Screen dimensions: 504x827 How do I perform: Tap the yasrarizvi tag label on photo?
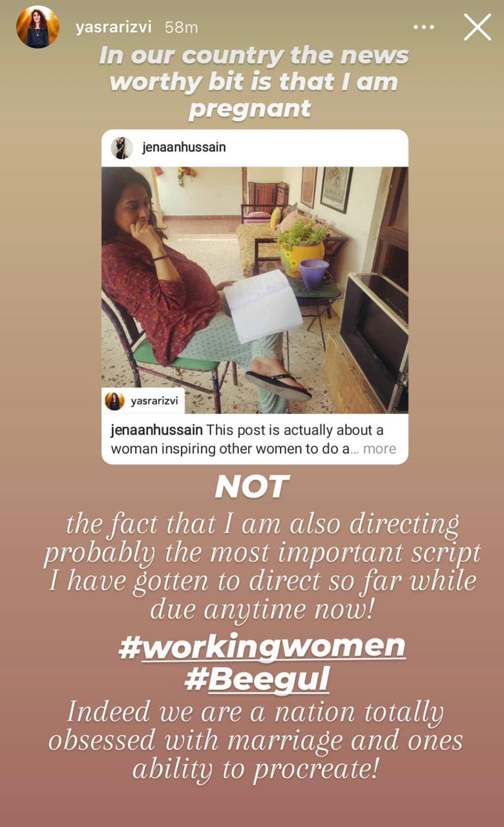tap(154, 401)
